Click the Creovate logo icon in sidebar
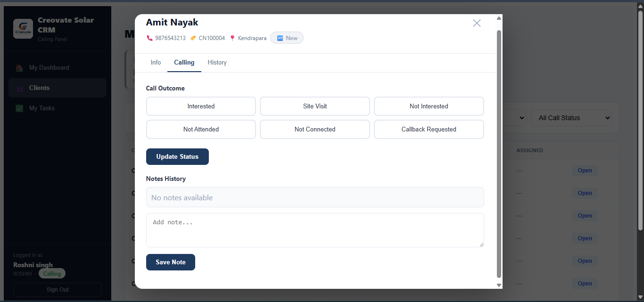Screen dimensions: 644x302 pos(23,29)
